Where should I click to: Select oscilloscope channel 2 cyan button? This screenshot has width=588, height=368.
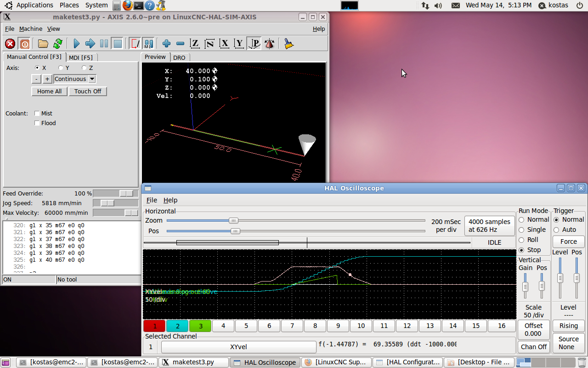click(178, 326)
